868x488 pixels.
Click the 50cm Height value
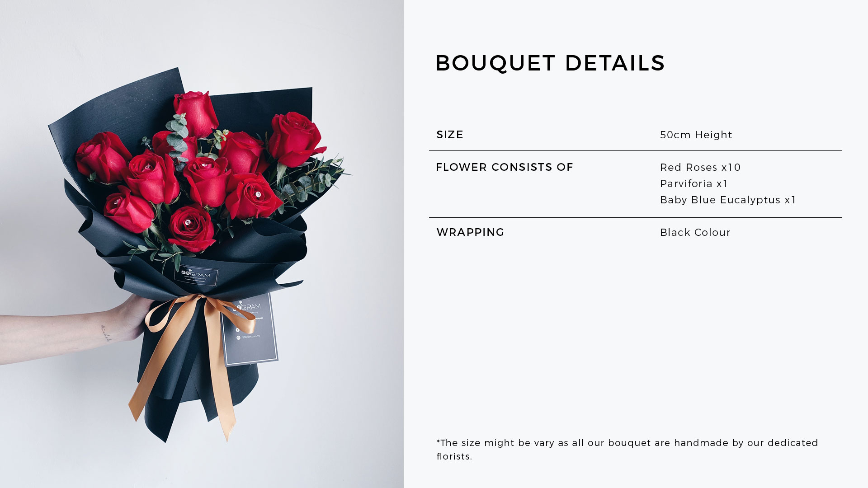[x=696, y=135]
